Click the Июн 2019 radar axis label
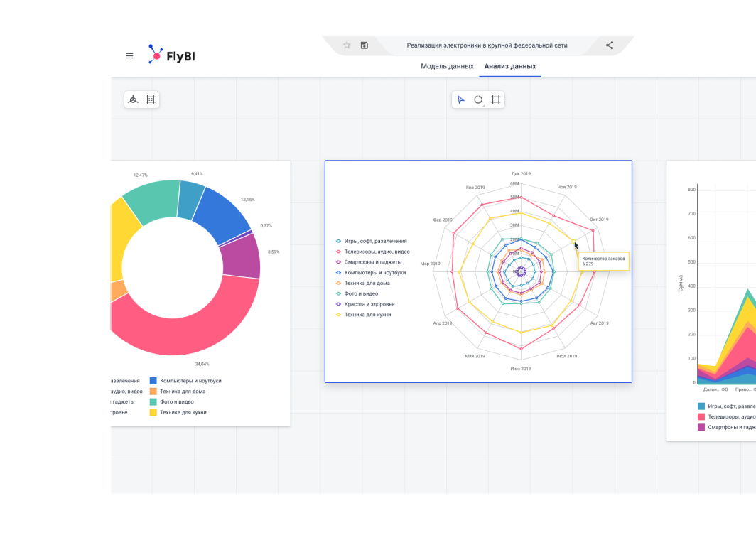The width and height of the screenshot is (756, 540). point(521,369)
